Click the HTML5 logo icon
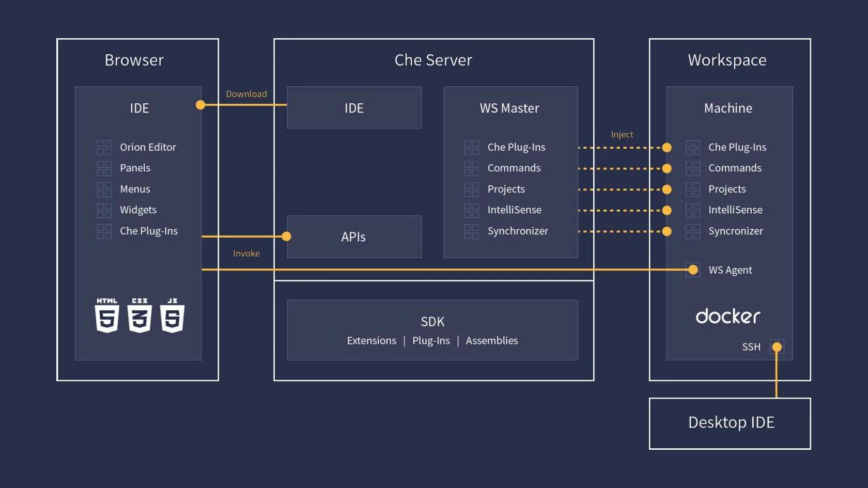868x488 pixels. [x=107, y=315]
